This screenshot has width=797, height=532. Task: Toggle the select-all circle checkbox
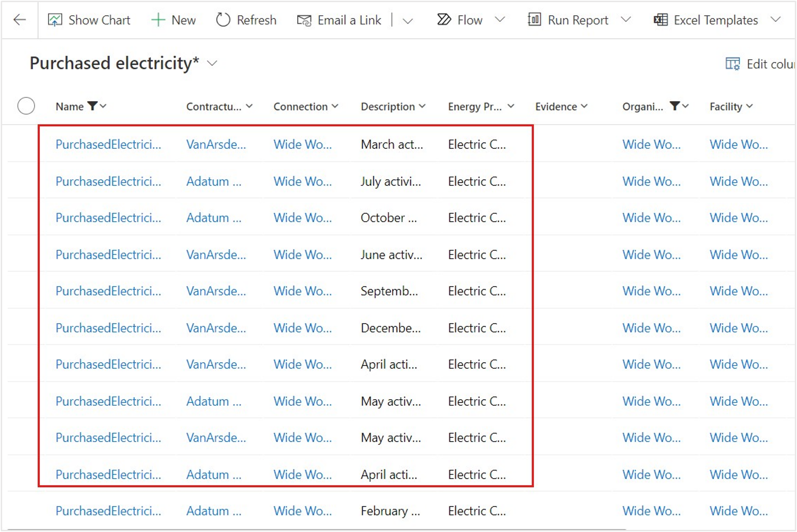point(26,106)
